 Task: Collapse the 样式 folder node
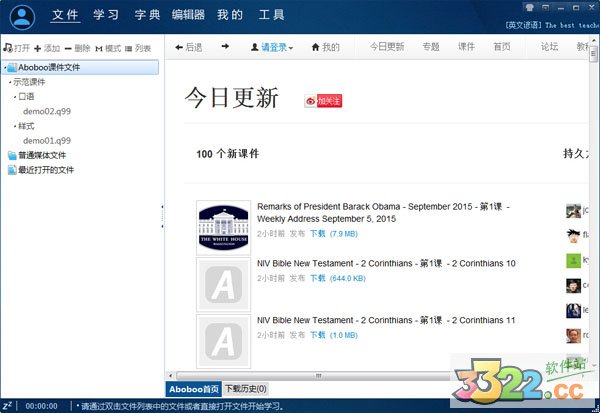click(15, 126)
